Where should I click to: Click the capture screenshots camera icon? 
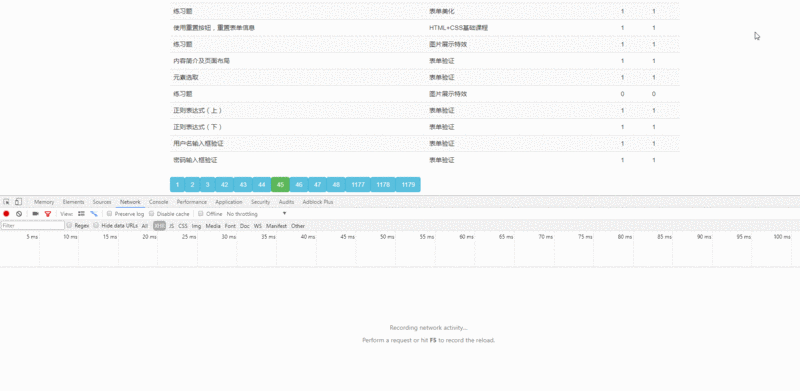[x=35, y=214]
